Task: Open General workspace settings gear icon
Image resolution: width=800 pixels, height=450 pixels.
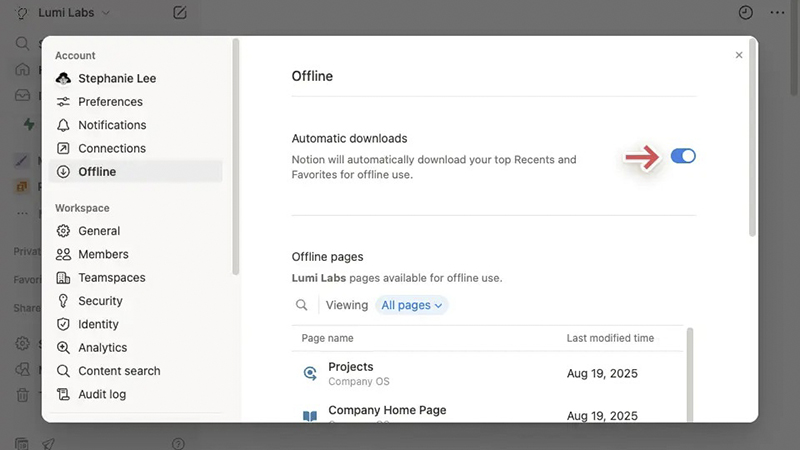Action: click(x=64, y=231)
